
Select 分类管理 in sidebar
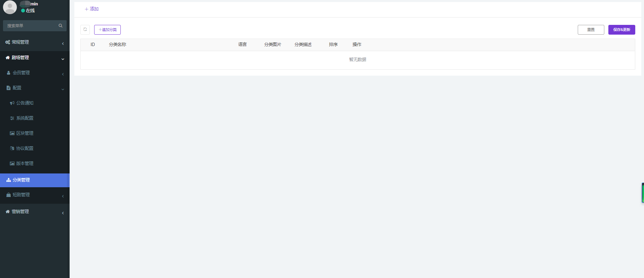click(x=21, y=180)
